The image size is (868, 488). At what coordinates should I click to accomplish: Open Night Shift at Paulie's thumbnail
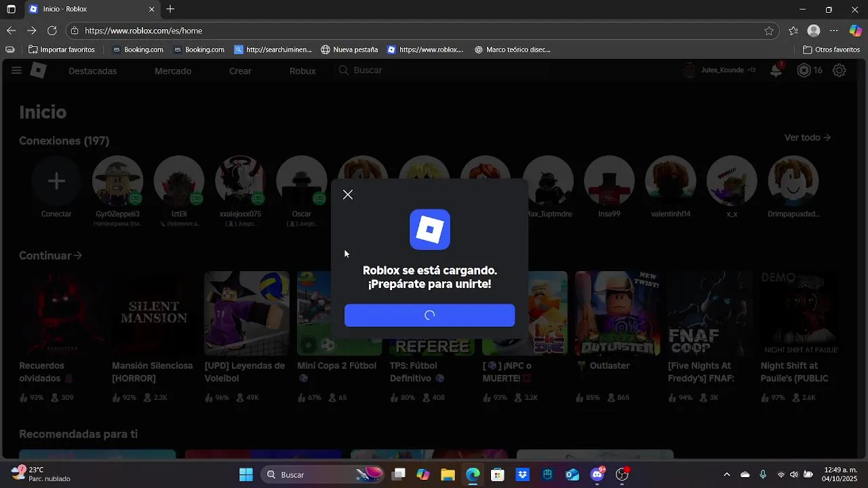coord(803,313)
